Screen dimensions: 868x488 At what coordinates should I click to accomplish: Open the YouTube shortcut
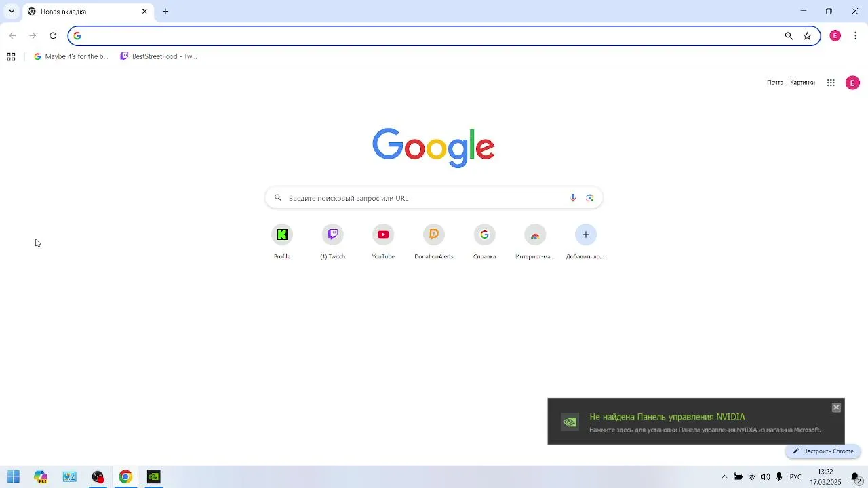coord(383,242)
